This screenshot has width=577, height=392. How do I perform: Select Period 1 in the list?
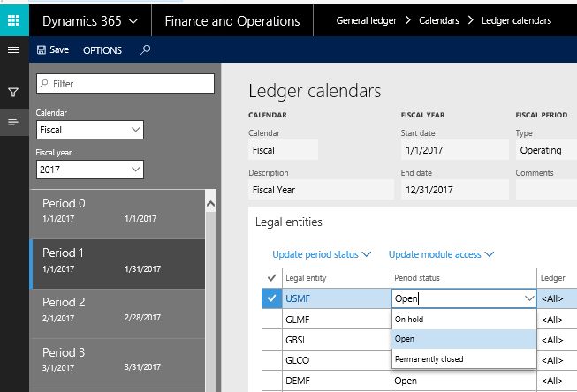pyautogui.click(x=118, y=264)
